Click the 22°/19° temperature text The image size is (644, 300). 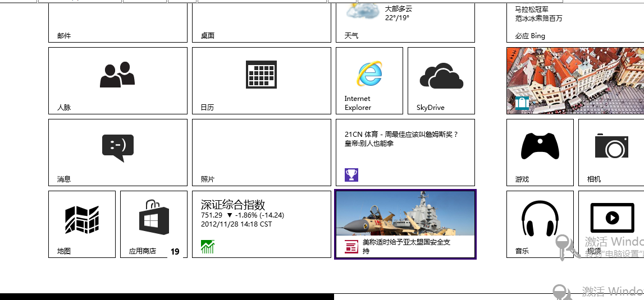(x=397, y=17)
